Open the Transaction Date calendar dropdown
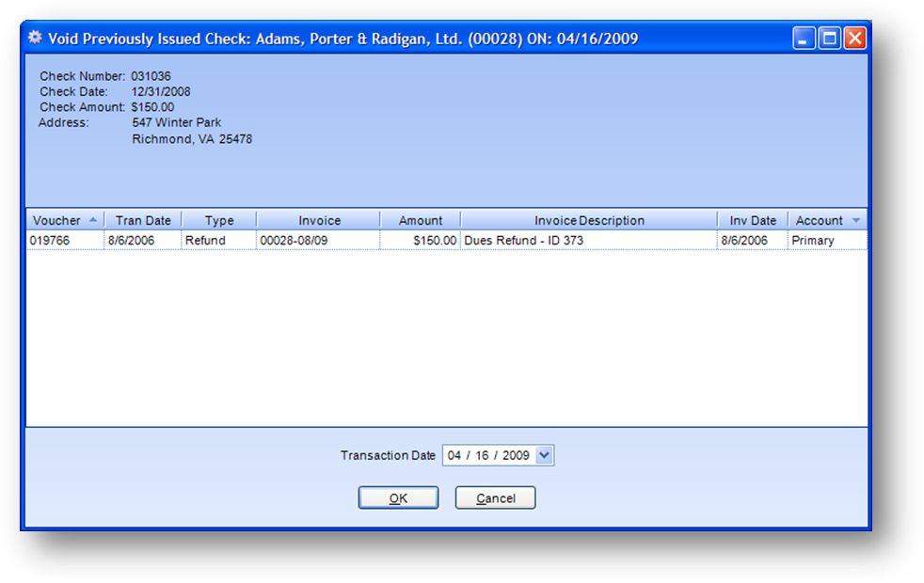This screenshot has height=583, width=924. click(545, 455)
